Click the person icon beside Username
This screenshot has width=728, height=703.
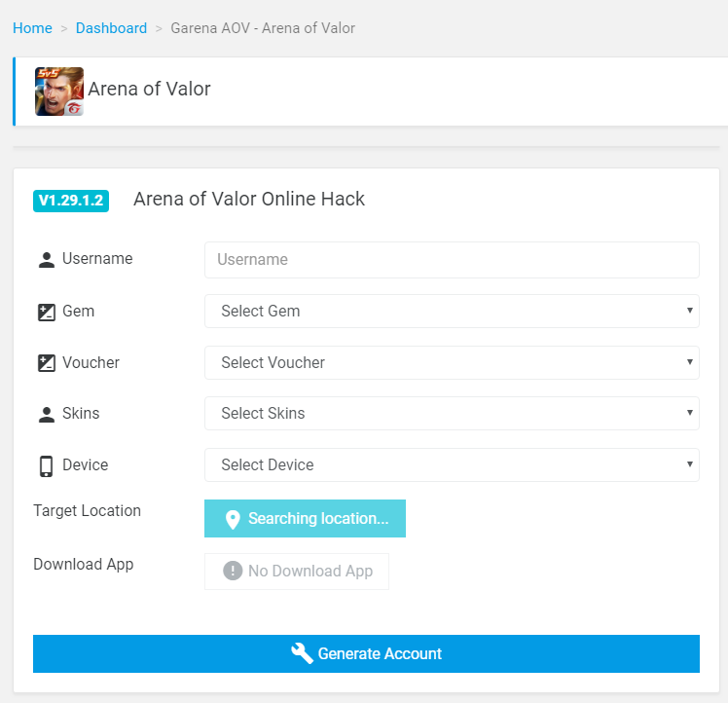point(47,260)
